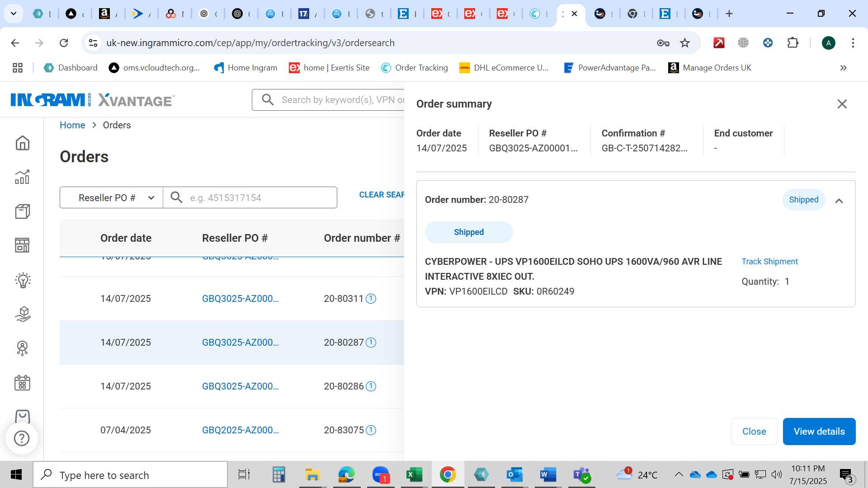Open Microsoft Teams from the taskbar
The height and width of the screenshot is (488, 868).
[x=581, y=475]
